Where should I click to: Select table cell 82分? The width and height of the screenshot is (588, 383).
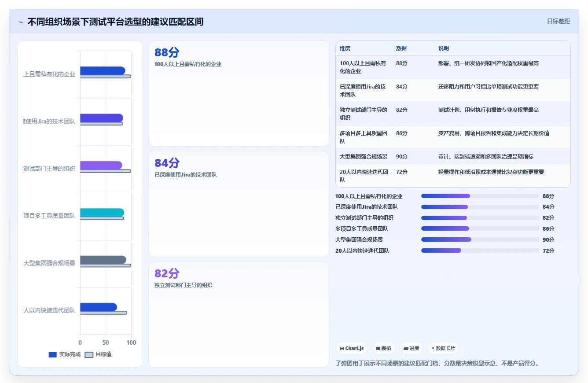click(x=402, y=110)
